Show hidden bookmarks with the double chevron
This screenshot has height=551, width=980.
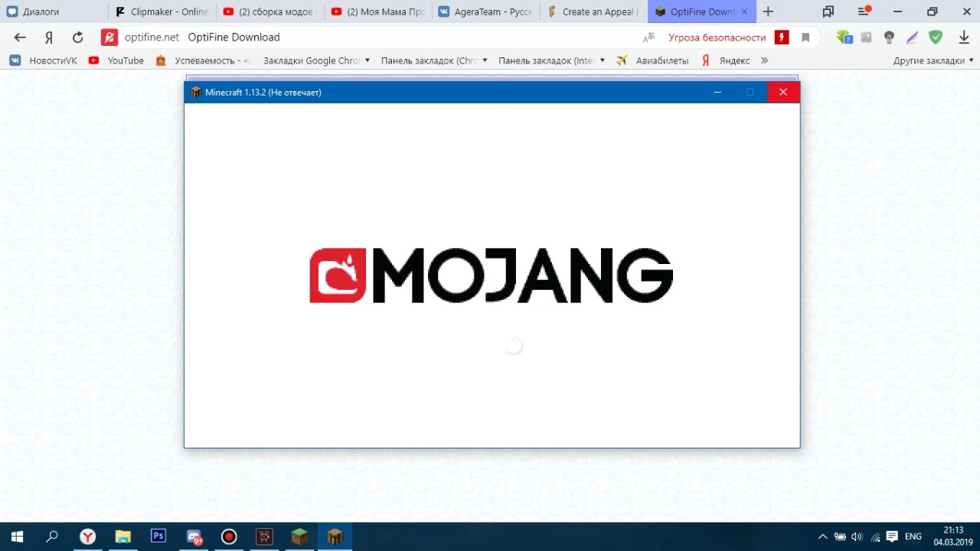pos(764,60)
